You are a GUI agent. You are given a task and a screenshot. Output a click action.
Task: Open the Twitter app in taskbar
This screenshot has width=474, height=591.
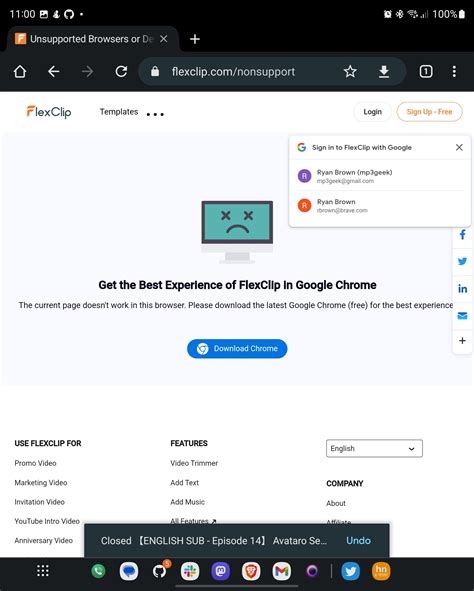(x=350, y=571)
